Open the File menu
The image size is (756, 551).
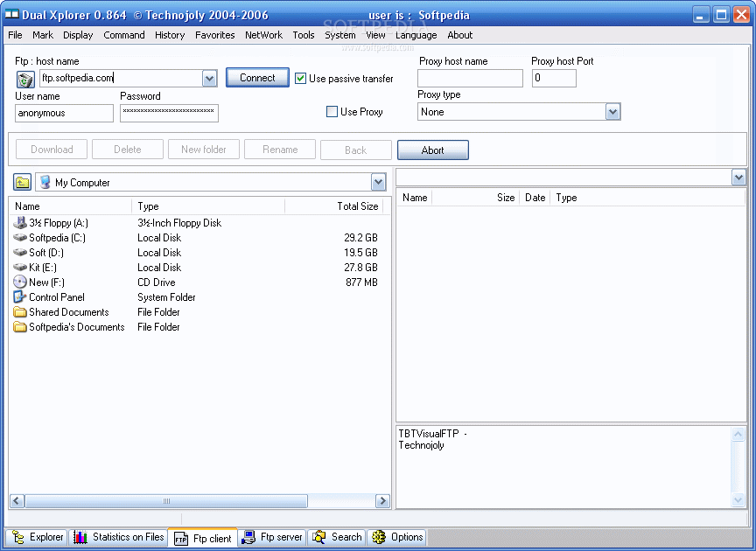[15, 35]
